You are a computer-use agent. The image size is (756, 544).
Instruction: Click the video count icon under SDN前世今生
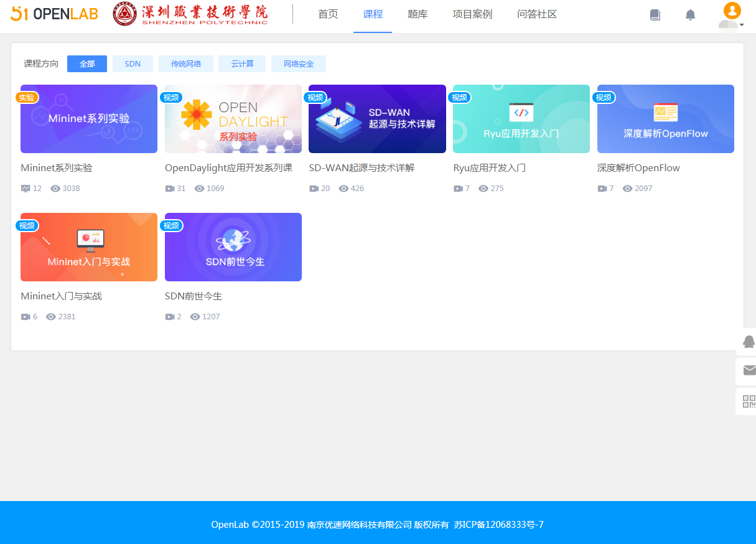pyautogui.click(x=170, y=317)
